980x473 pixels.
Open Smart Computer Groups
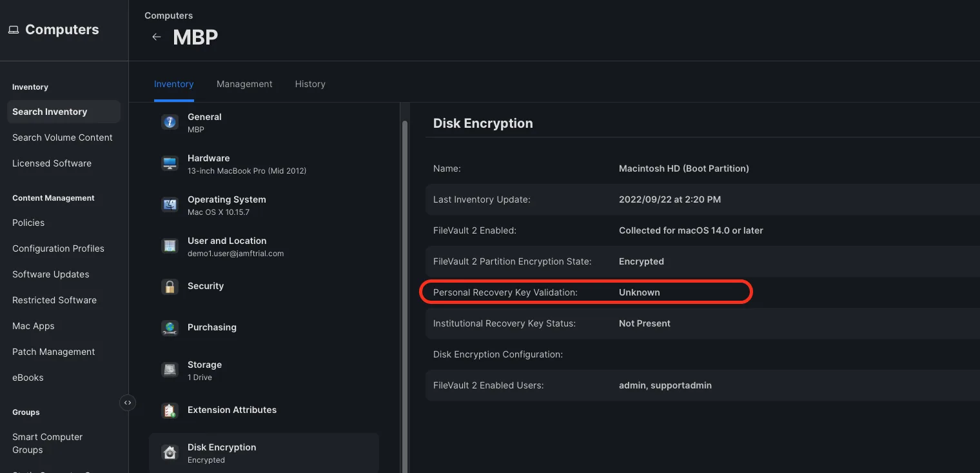click(x=48, y=443)
